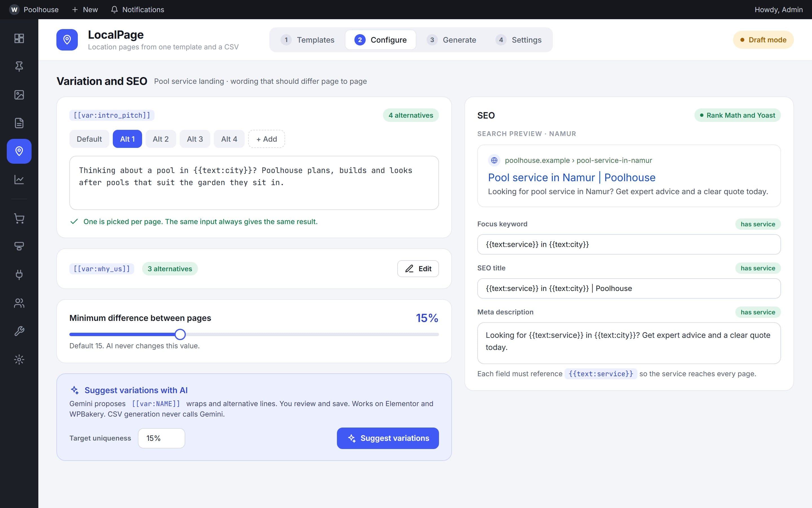Open Howdy, Admin account menu

click(778, 9)
